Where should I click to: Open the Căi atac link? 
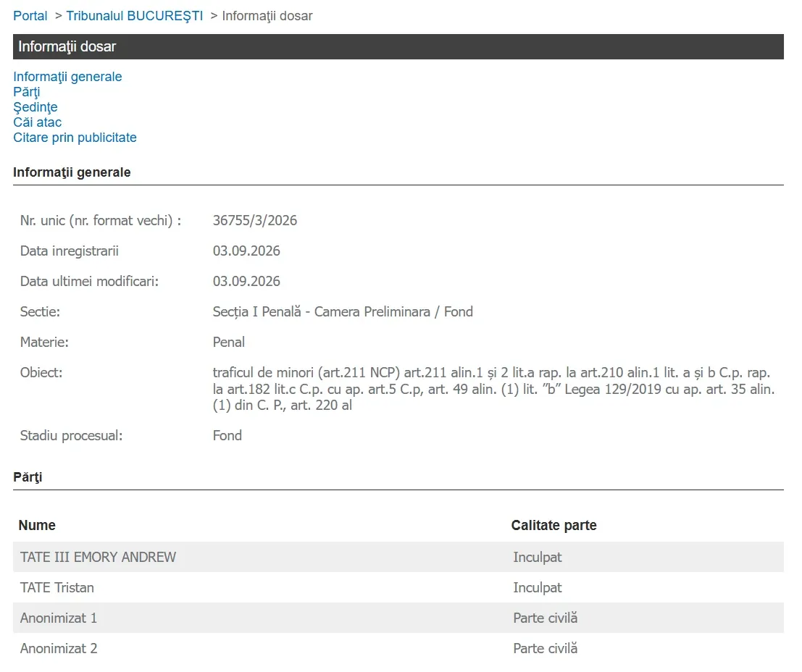tap(38, 122)
